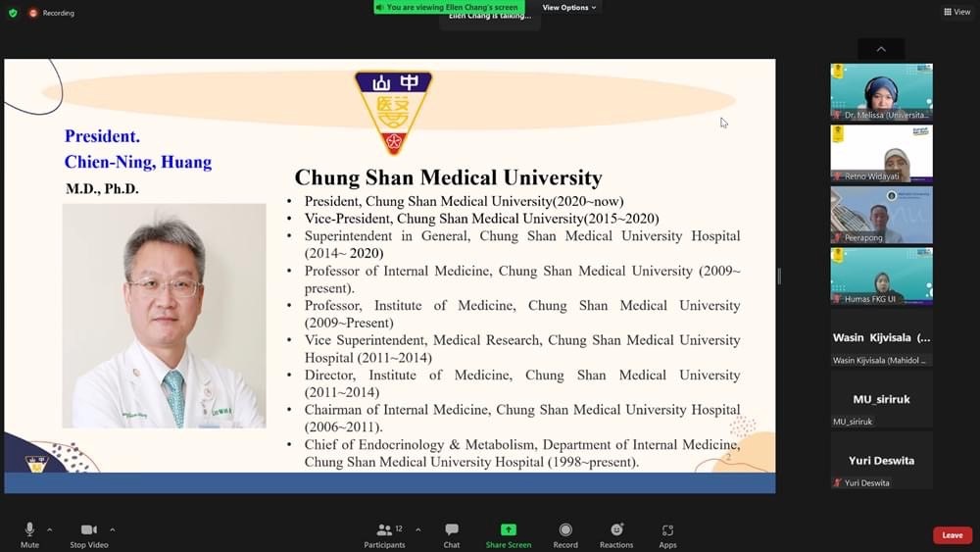Image resolution: width=980 pixels, height=552 pixels.
Task: Expand audio options arrow beside Mute
Action: pos(50,529)
